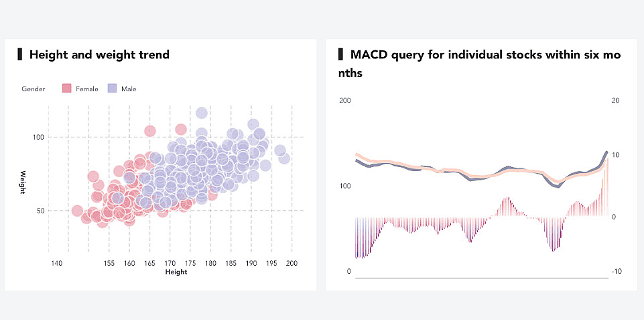Click the 20 label on MACD right axis

coord(616,101)
